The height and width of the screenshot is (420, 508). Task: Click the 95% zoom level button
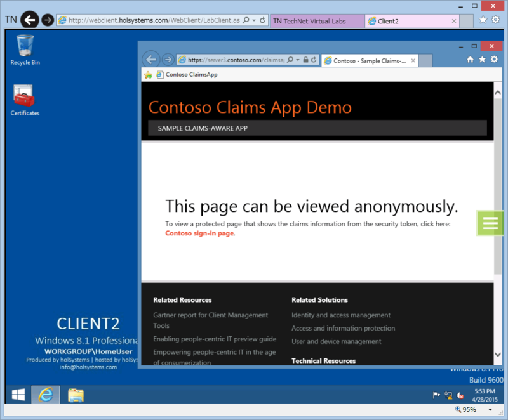465,409
